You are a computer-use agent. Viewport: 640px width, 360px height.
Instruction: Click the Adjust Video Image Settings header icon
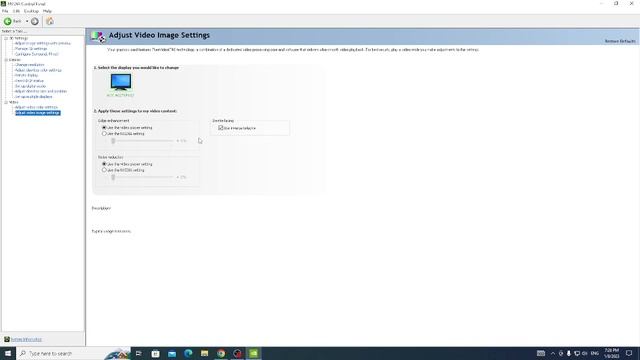point(98,36)
